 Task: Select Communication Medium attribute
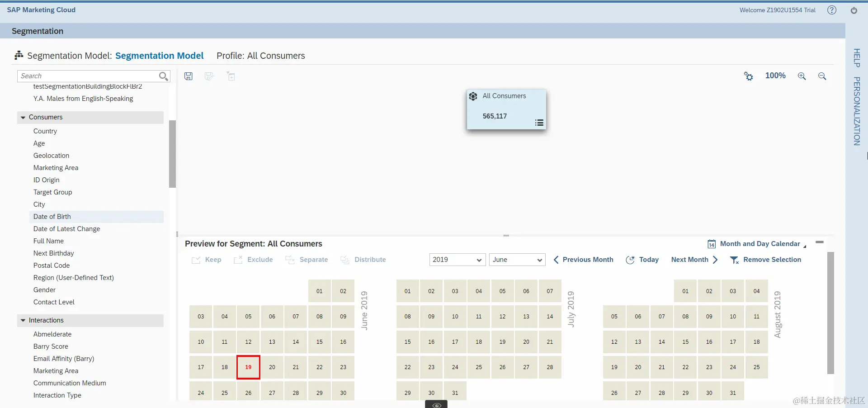pos(70,383)
